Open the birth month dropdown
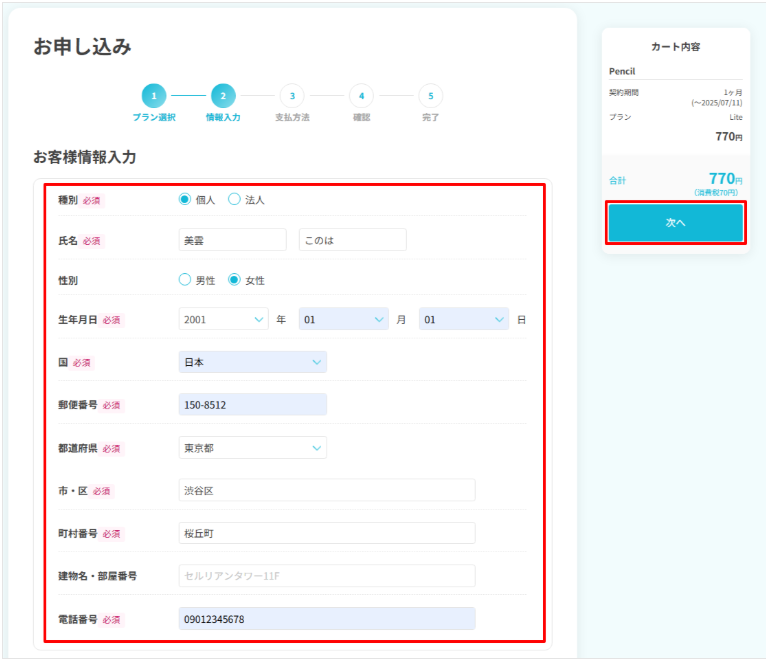 (344, 320)
